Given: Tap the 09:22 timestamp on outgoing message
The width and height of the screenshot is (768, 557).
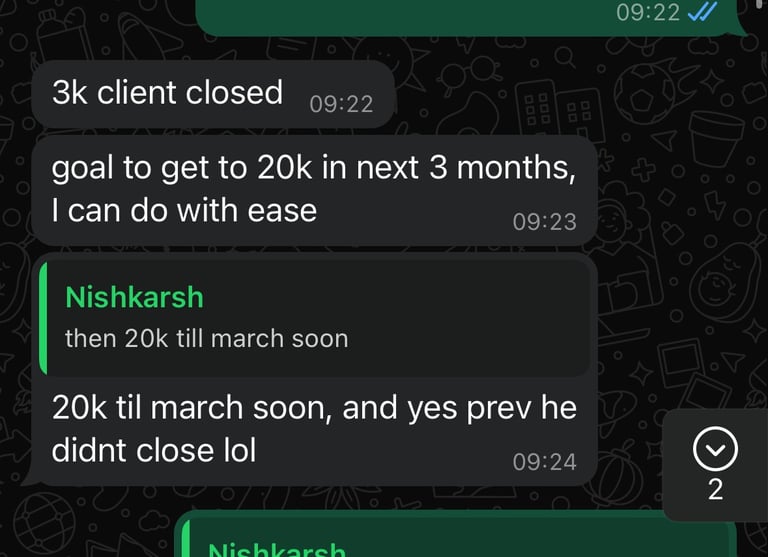Looking at the screenshot, I should pos(648,12).
